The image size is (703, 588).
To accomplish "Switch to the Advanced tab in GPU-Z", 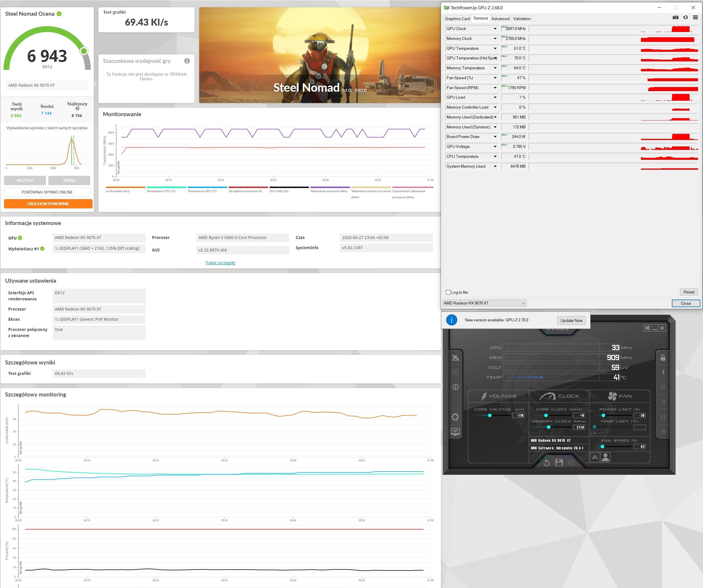I will [x=500, y=19].
